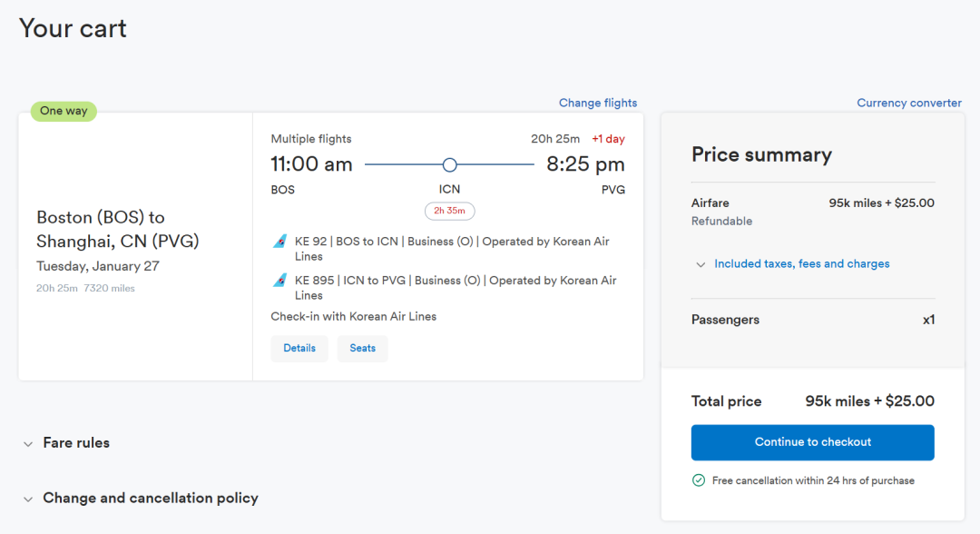Click the Fare rules chevron arrow

coord(28,444)
